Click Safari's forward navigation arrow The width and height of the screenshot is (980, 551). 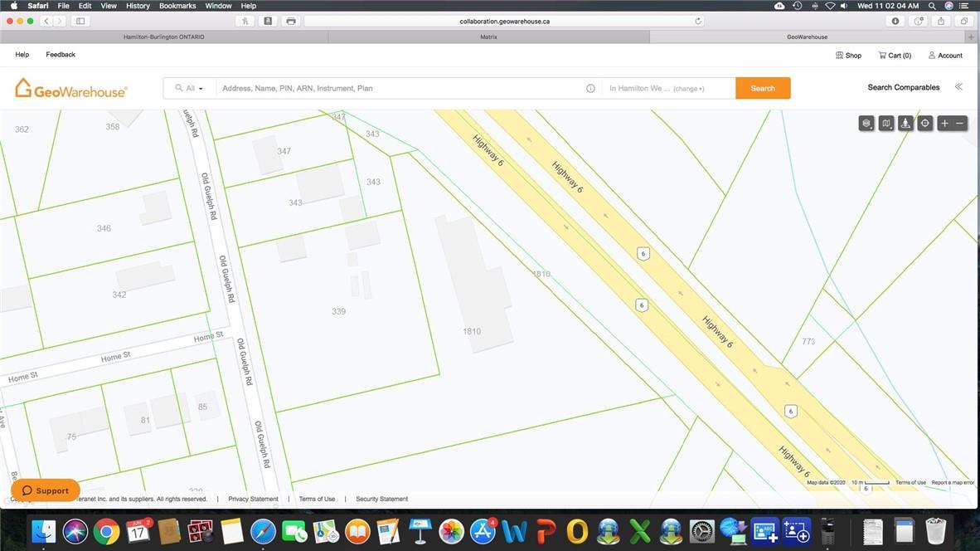tap(60, 22)
